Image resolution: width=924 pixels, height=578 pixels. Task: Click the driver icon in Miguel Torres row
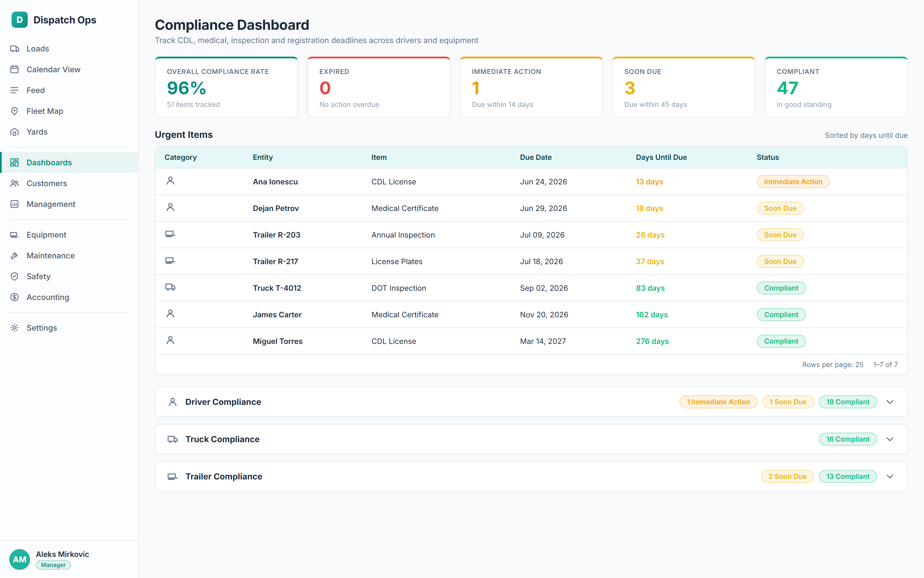(170, 340)
